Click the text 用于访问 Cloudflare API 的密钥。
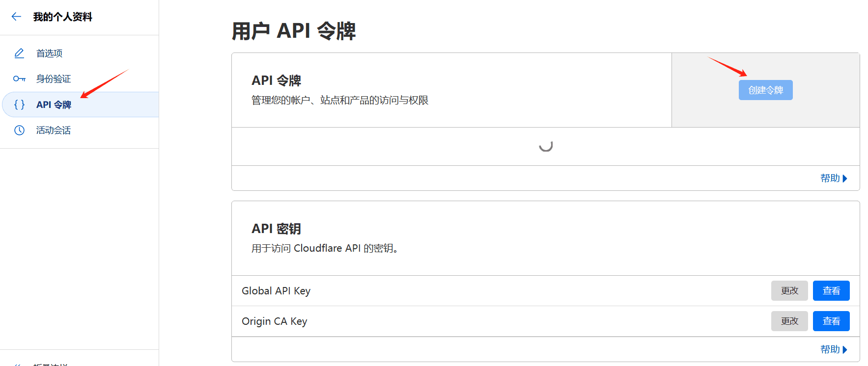This screenshot has width=868, height=366. click(x=325, y=248)
